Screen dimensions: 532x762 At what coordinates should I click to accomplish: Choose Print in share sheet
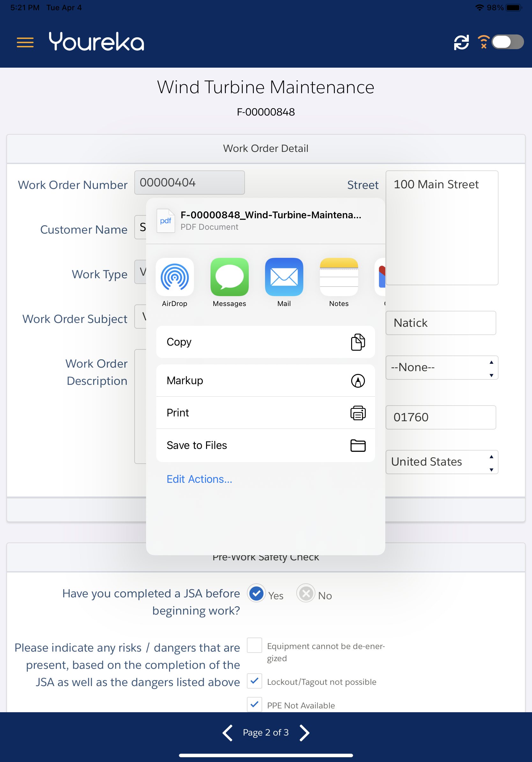pyautogui.click(x=265, y=413)
